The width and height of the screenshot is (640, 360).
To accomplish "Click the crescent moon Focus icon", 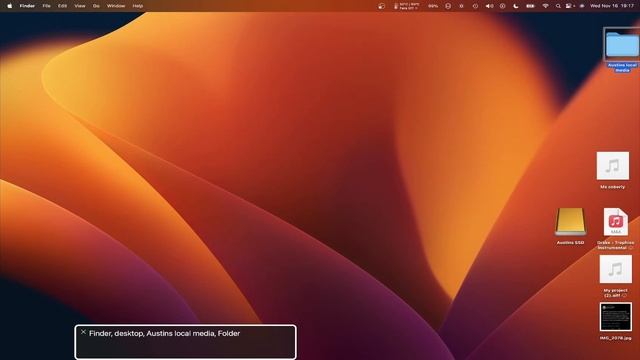I will click(516, 6).
